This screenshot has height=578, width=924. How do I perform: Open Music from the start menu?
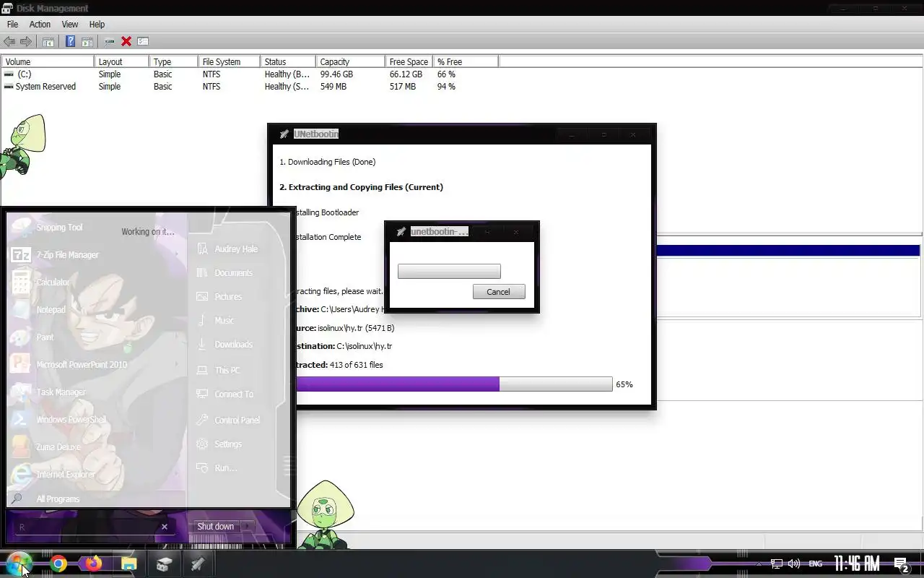point(225,321)
